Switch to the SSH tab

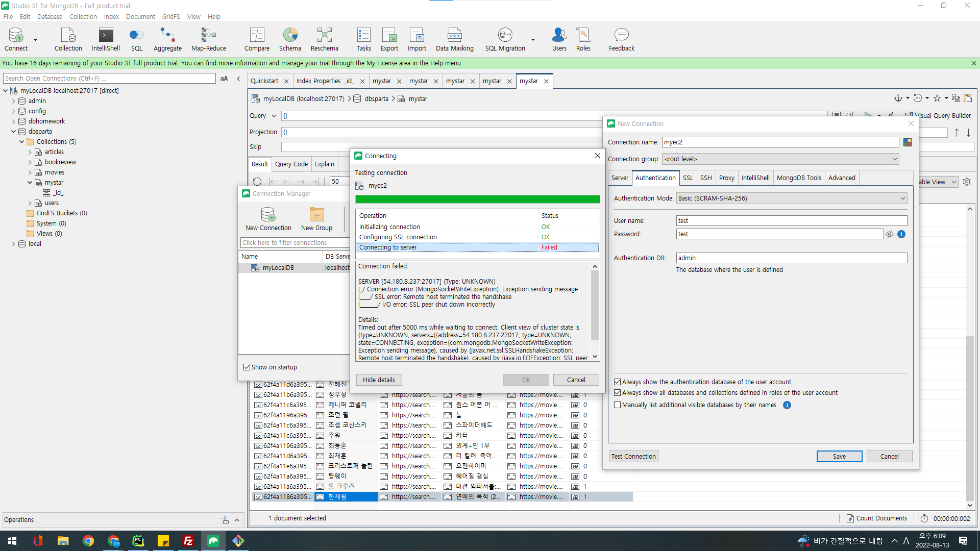[706, 178]
